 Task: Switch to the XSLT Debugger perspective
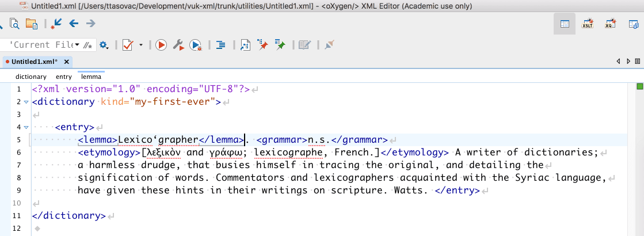[588, 24]
